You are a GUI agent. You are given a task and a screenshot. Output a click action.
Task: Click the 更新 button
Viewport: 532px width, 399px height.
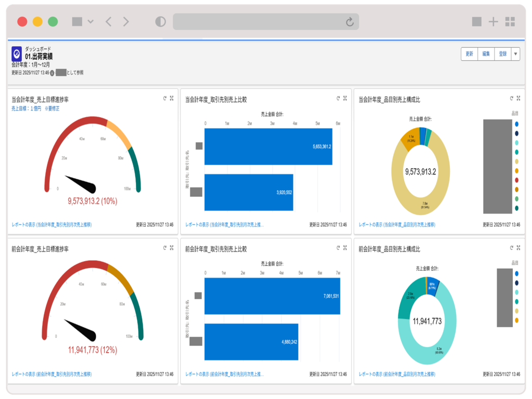tap(469, 54)
